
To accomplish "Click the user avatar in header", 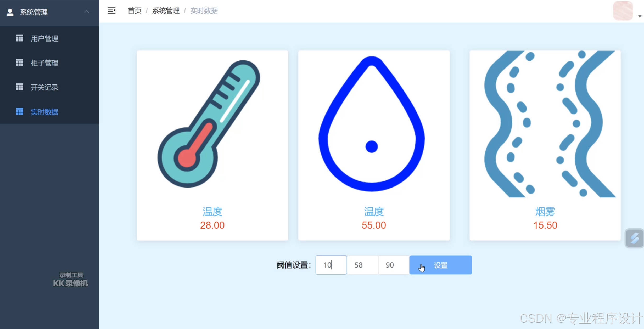I will click(623, 11).
